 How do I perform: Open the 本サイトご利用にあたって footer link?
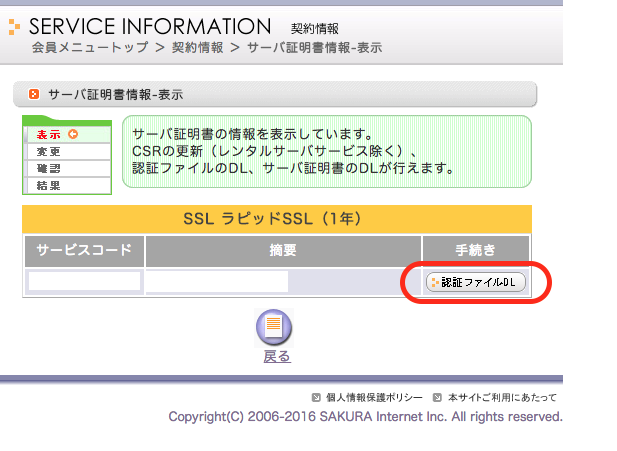(x=502, y=397)
